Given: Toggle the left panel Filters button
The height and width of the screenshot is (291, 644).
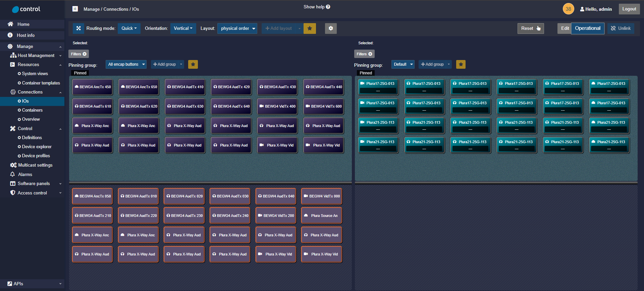Looking at the screenshot, I should pyautogui.click(x=78, y=54).
